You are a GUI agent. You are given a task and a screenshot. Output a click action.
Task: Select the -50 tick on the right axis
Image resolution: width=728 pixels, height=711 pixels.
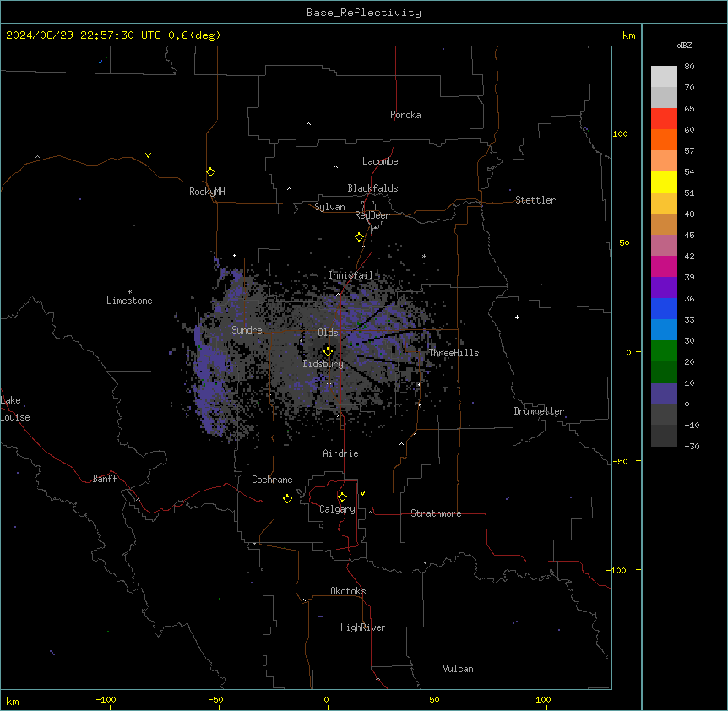pyautogui.click(x=620, y=461)
